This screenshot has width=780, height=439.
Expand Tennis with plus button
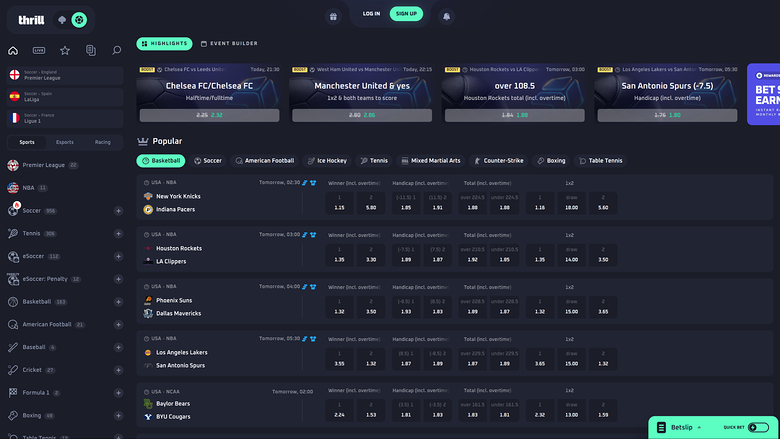click(118, 234)
